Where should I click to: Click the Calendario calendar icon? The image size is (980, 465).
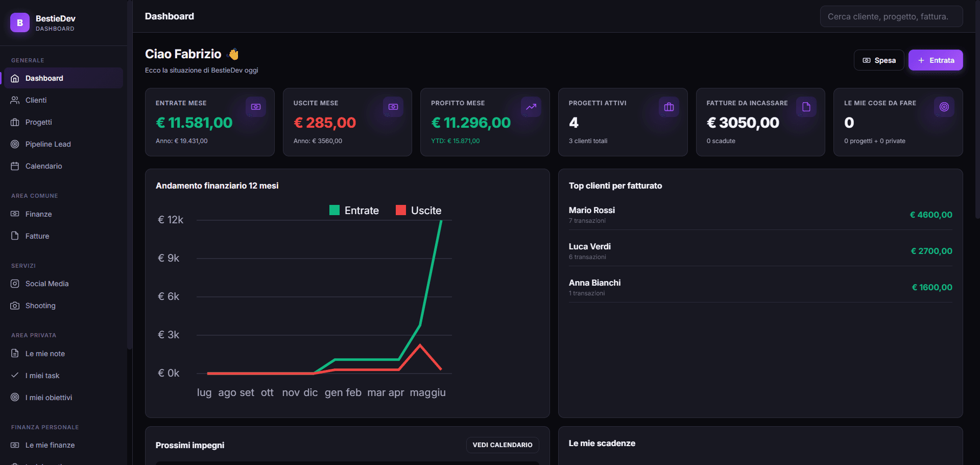coord(15,166)
